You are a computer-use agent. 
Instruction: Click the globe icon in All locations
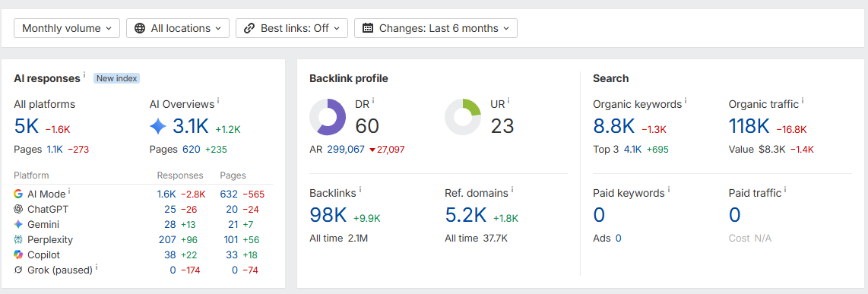point(140,28)
